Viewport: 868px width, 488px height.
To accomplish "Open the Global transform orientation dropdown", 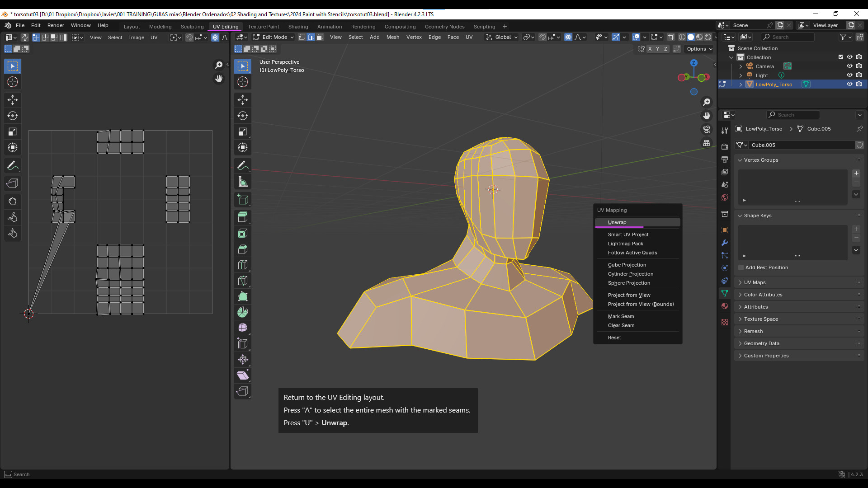I will point(502,37).
